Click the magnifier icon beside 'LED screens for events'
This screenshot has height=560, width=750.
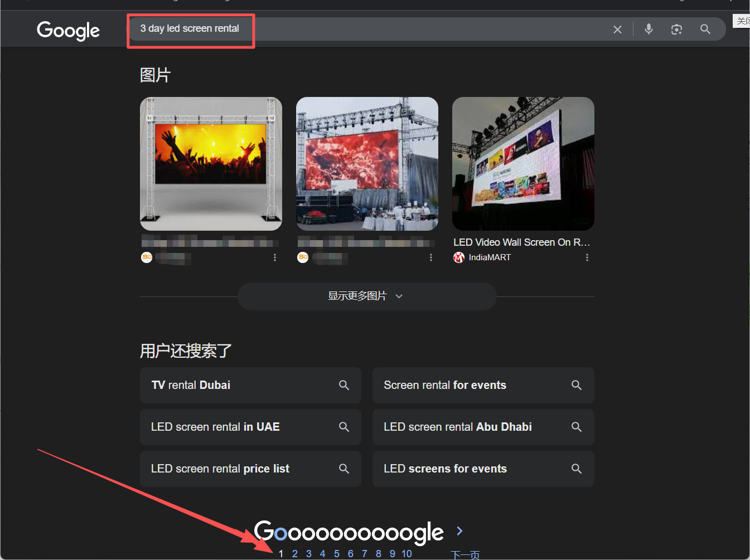point(577,469)
